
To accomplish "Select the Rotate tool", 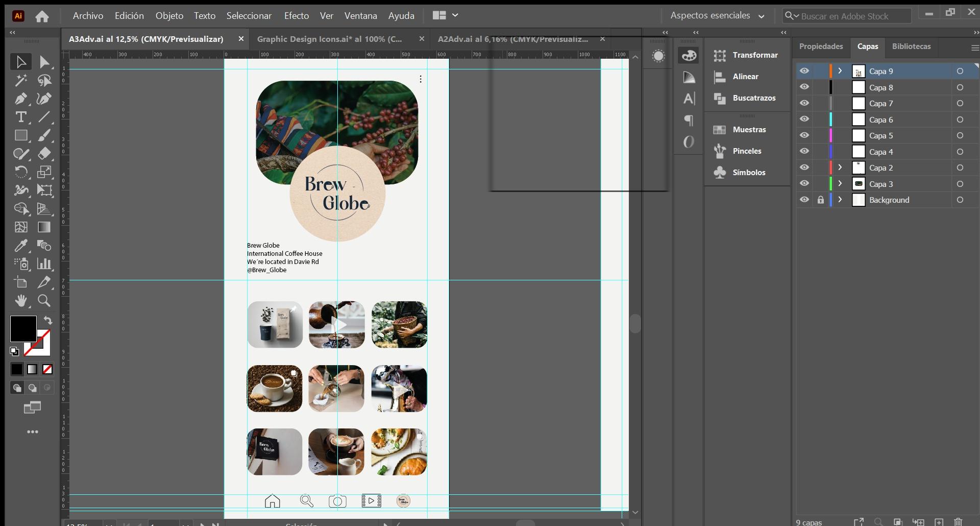I will [21, 172].
